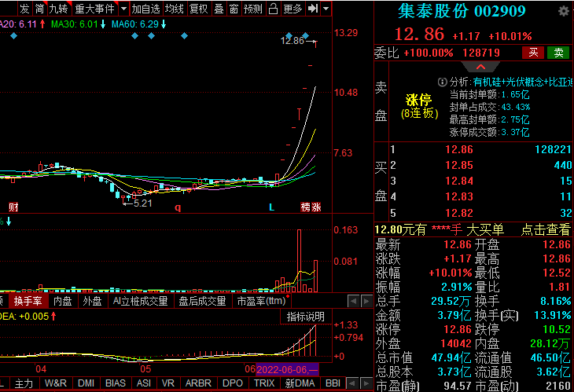Viewport: 574px width, 392px height.
Task: Click the 简 toolbar button
Action: point(40,9)
